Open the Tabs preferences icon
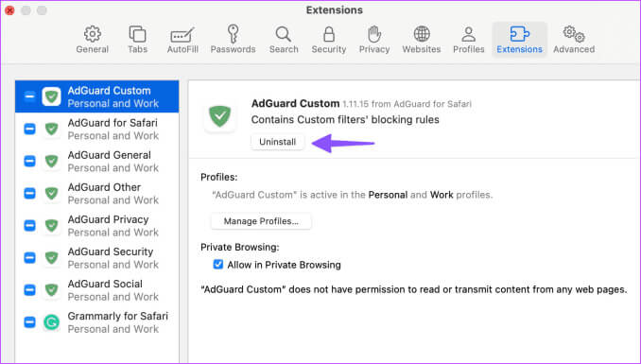641x364 pixels. 137,34
